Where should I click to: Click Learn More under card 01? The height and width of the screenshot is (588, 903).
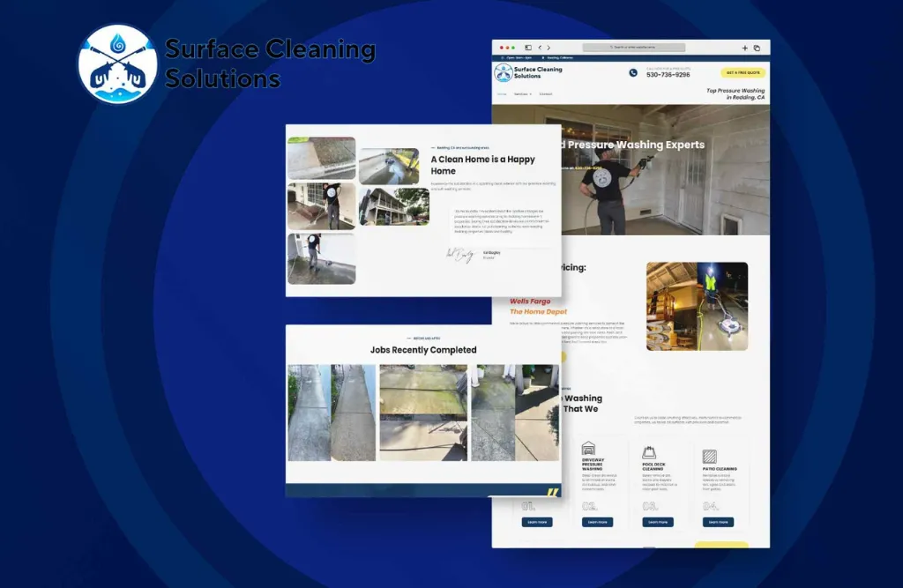click(537, 522)
